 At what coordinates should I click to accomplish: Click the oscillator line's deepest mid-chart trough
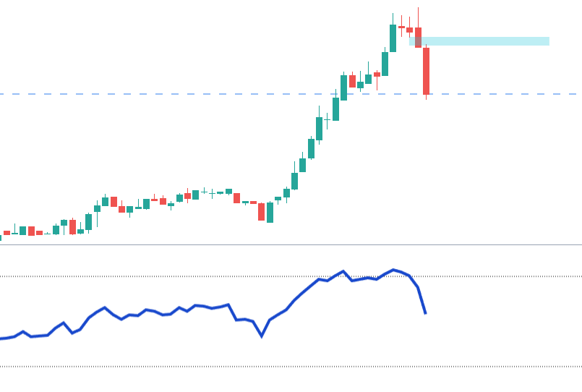click(x=262, y=336)
